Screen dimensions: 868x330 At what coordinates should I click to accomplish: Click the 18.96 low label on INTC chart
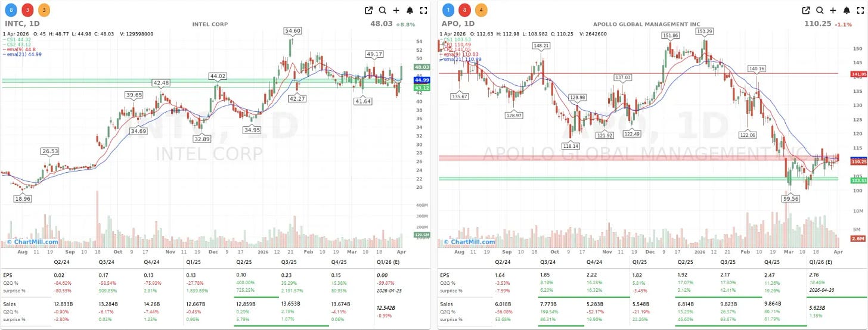pos(23,199)
